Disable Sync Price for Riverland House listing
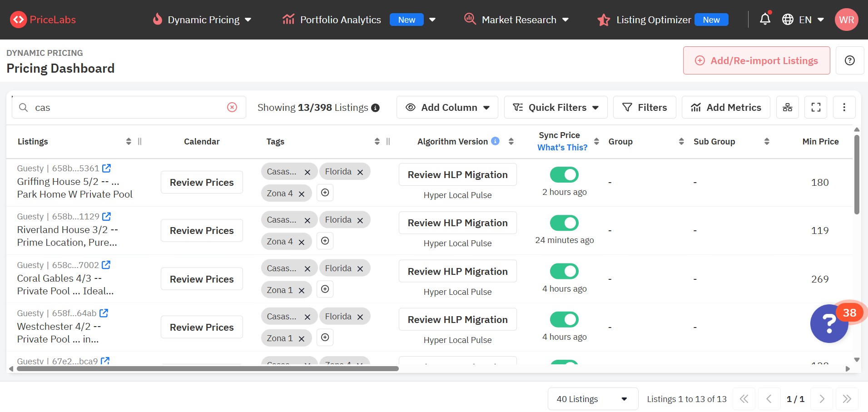 click(x=564, y=223)
